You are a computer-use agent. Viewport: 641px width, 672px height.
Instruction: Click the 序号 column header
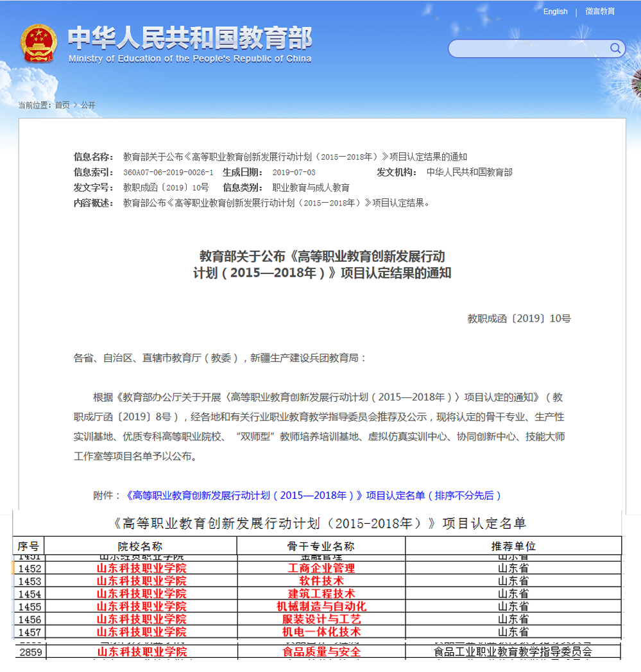coord(28,546)
